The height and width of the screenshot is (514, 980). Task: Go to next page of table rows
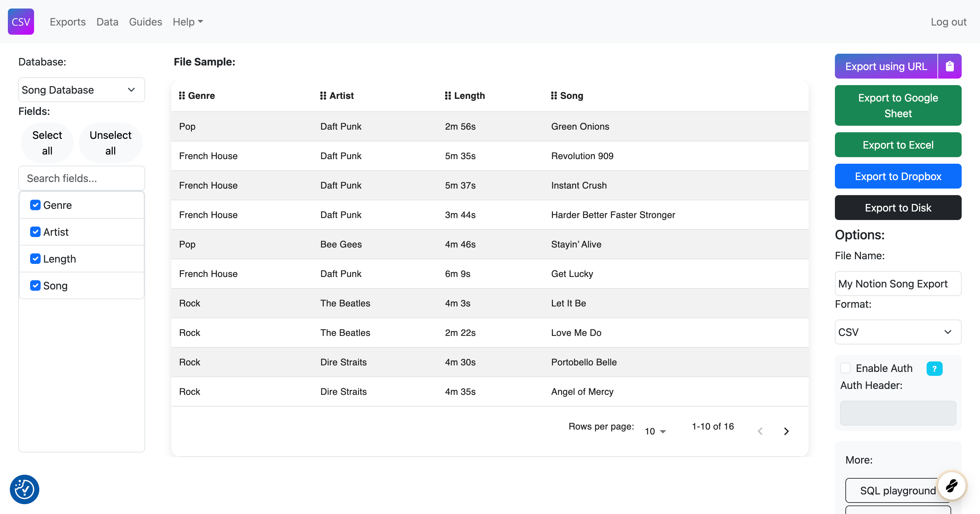click(786, 431)
